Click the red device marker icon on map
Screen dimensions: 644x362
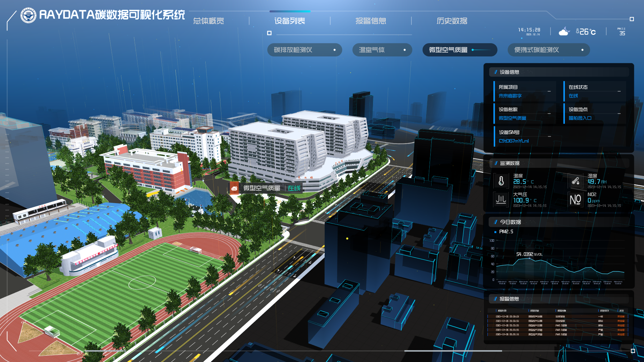(x=234, y=188)
